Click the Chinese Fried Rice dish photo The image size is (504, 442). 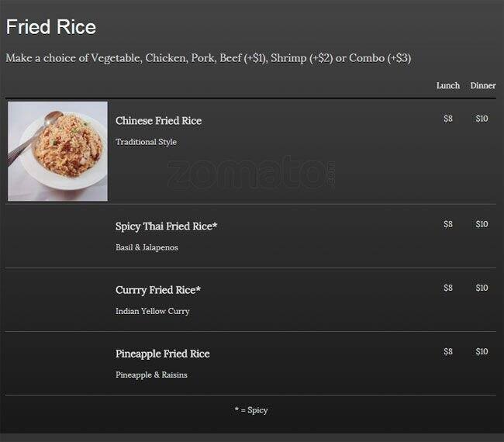point(57,151)
